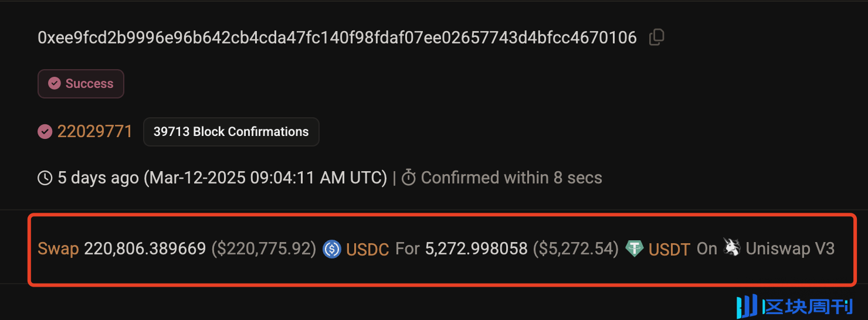Click the 39713 Block Confirmations badge
Image resolution: width=868 pixels, height=320 pixels.
tap(231, 132)
